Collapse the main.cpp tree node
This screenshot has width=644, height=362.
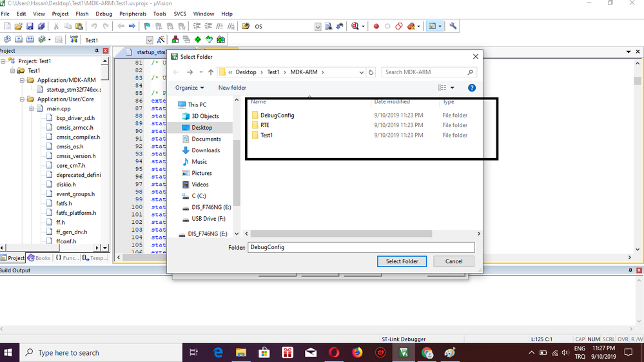click(32, 109)
